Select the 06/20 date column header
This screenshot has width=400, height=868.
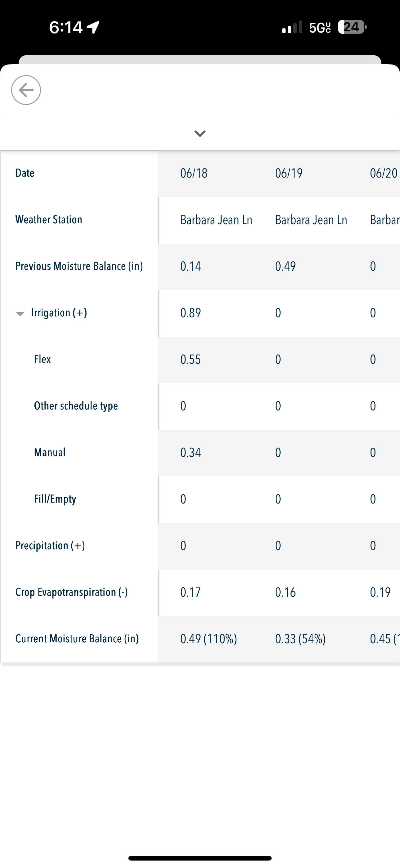(x=384, y=173)
